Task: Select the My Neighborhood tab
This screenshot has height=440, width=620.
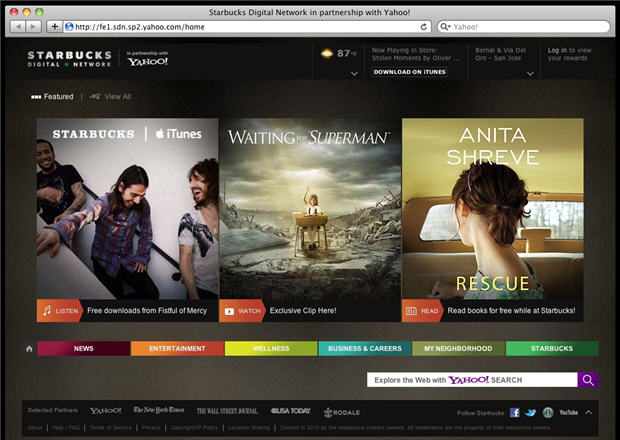Action: point(458,349)
